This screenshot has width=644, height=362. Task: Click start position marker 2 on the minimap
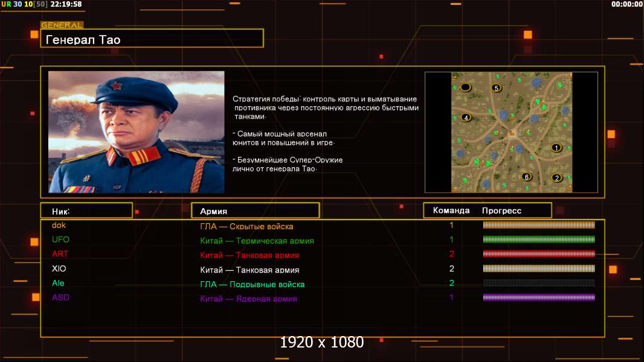point(556,177)
